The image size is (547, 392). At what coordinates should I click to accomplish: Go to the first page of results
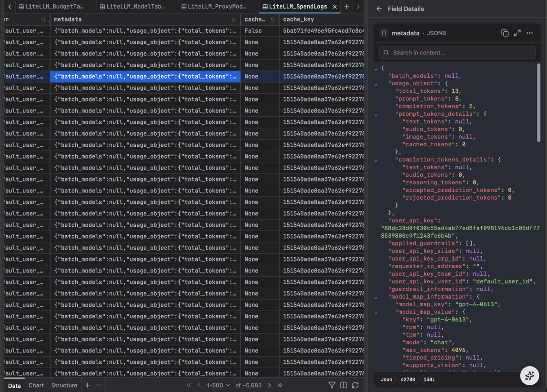pos(189,385)
